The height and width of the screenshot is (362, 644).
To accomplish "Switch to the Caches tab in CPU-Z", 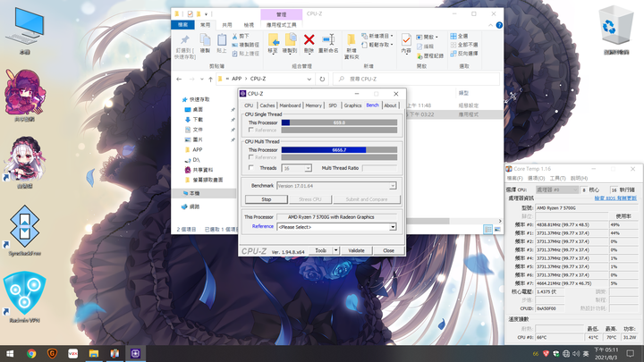I will pyautogui.click(x=267, y=105).
